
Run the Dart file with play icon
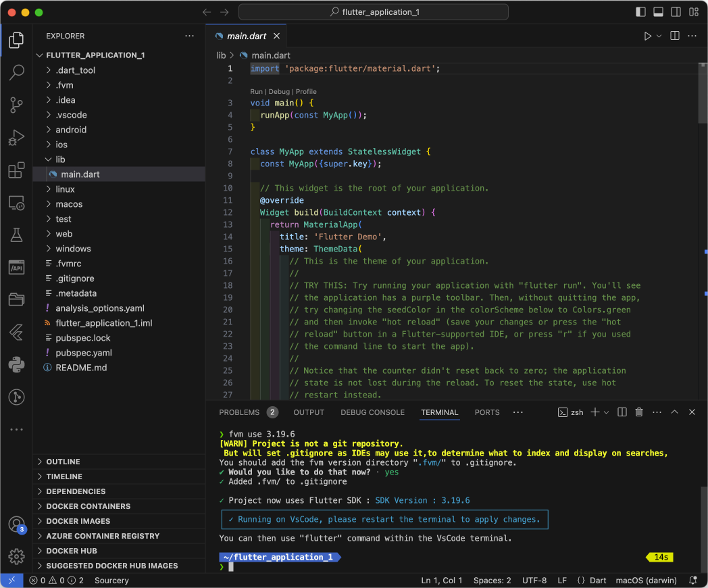(647, 36)
